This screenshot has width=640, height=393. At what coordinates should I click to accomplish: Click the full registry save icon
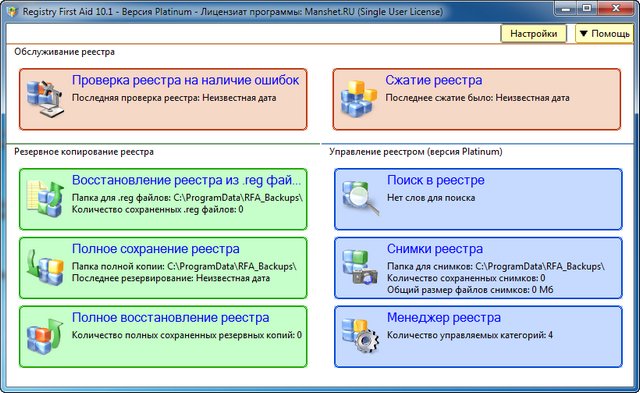coord(45,267)
